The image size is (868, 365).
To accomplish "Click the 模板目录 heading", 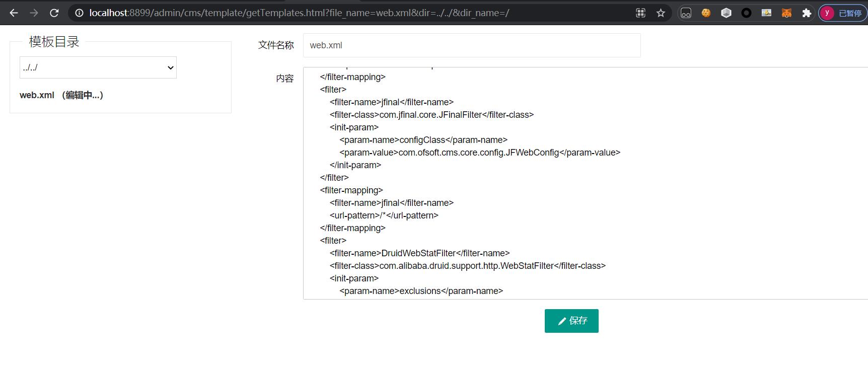I will pyautogui.click(x=54, y=42).
